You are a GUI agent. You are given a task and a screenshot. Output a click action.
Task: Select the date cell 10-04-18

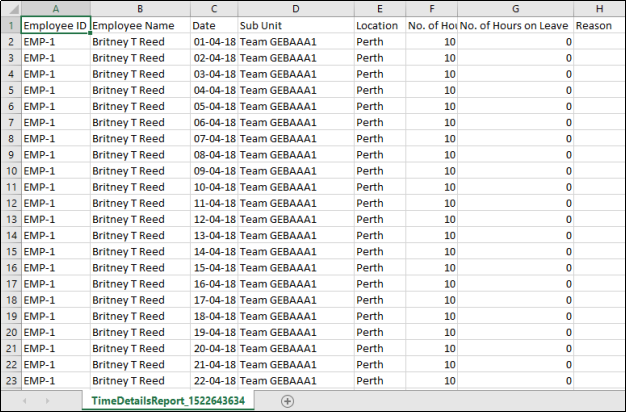(214, 187)
